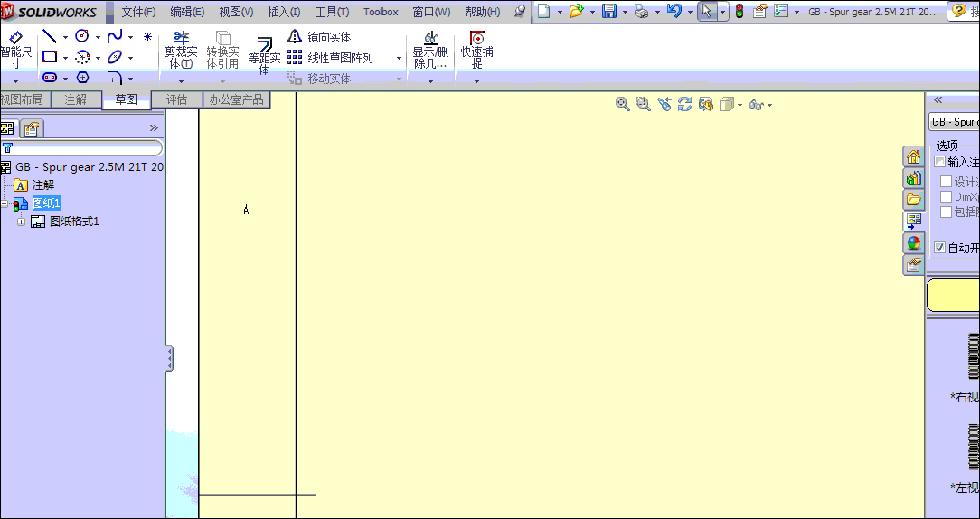Open the Line tool dropdown arrow

coord(65,37)
